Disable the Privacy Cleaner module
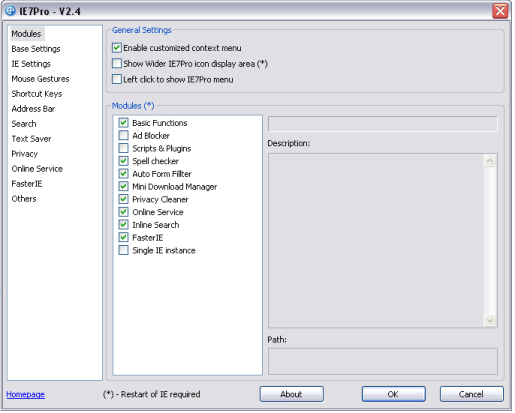The width and height of the screenshot is (515, 413). [x=123, y=199]
